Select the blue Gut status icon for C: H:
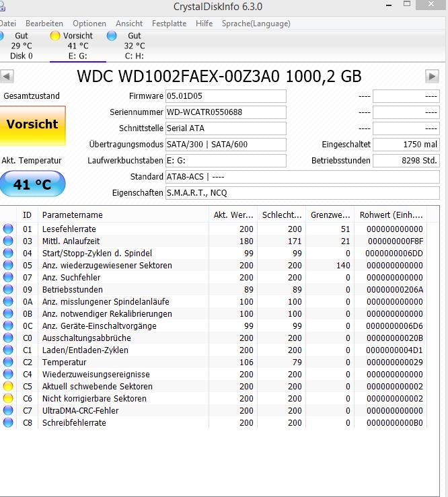 (112, 36)
